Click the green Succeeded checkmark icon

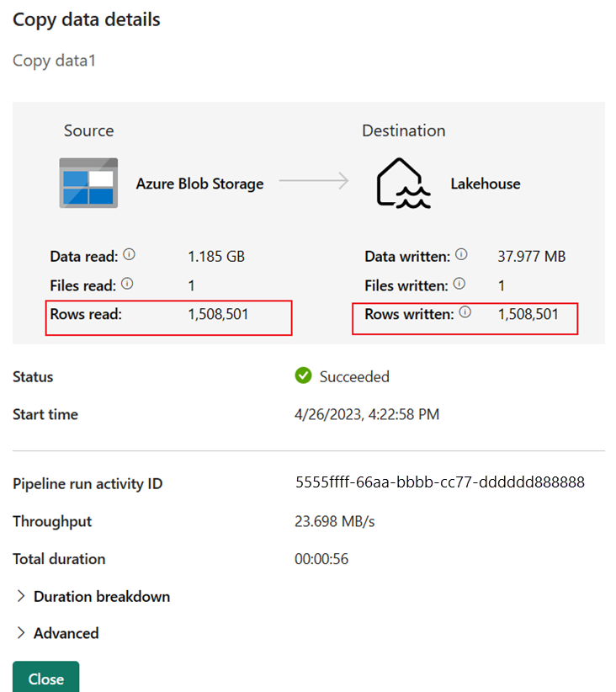(303, 375)
